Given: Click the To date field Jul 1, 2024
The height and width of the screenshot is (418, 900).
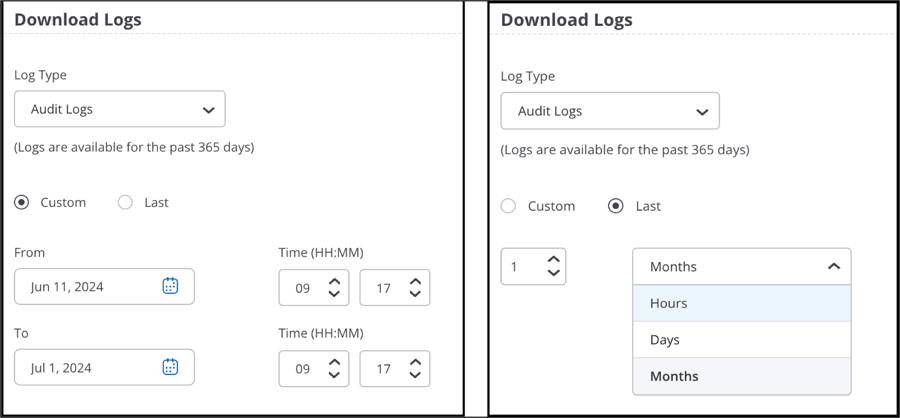Looking at the screenshot, I should pos(104,367).
